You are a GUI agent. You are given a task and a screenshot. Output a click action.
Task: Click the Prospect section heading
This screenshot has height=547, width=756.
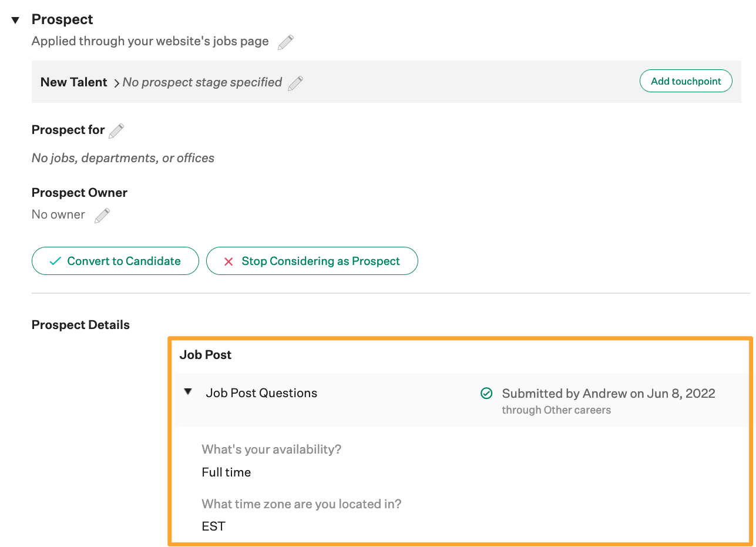pyautogui.click(x=62, y=19)
